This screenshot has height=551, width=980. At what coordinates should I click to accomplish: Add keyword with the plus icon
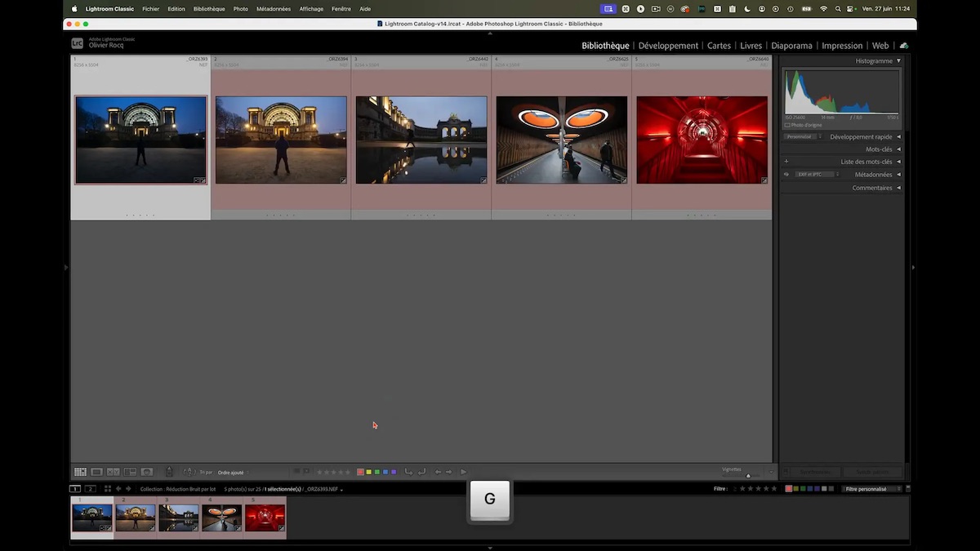point(786,162)
